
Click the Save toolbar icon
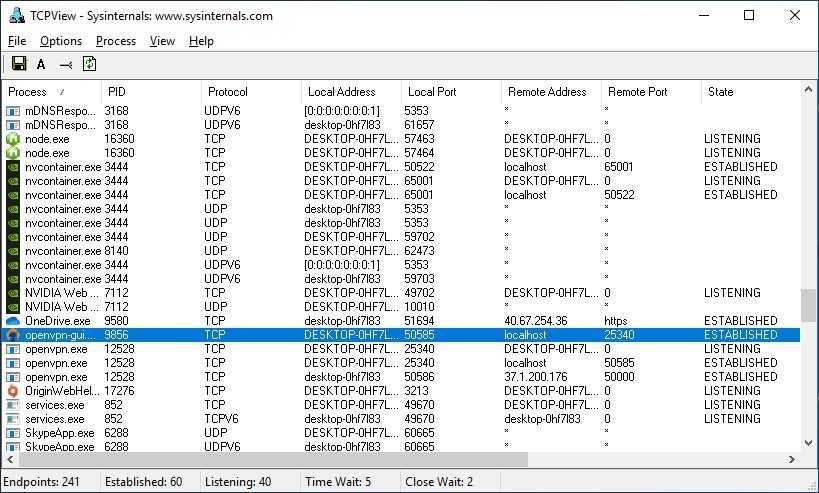point(18,65)
